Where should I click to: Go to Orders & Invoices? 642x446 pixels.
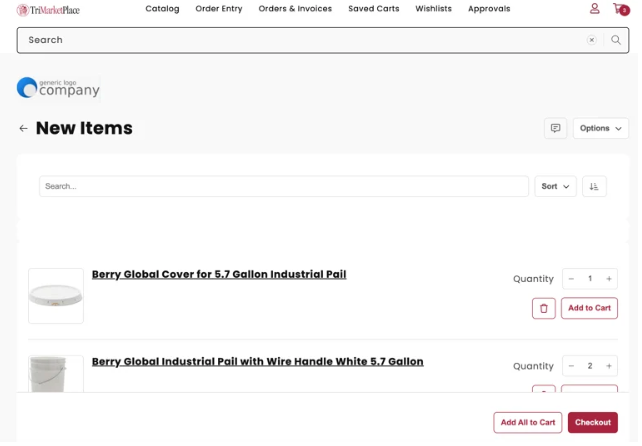pyautogui.click(x=295, y=9)
